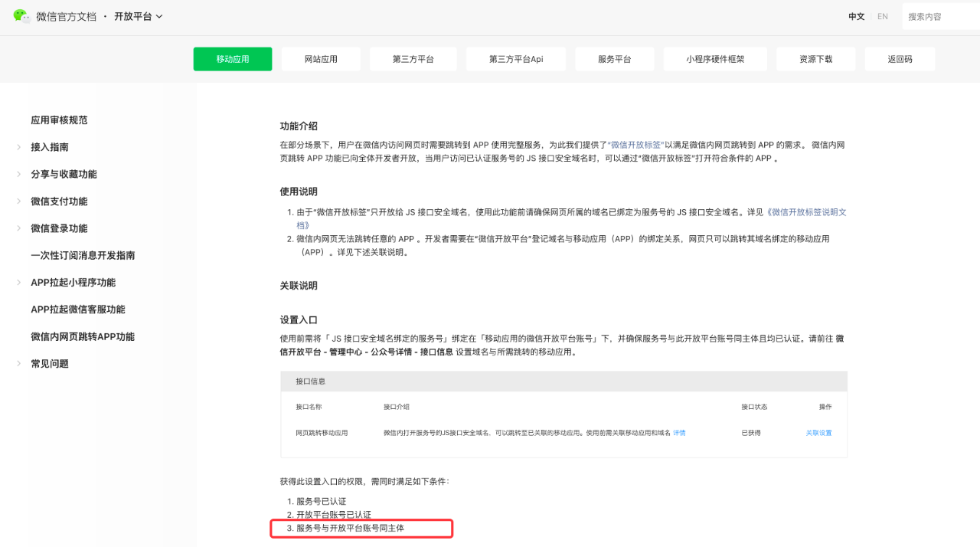Image resolution: width=980 pixels, height=547 pixels.
Task: Select the 网站应用 tab
Action: click(321, 59)
